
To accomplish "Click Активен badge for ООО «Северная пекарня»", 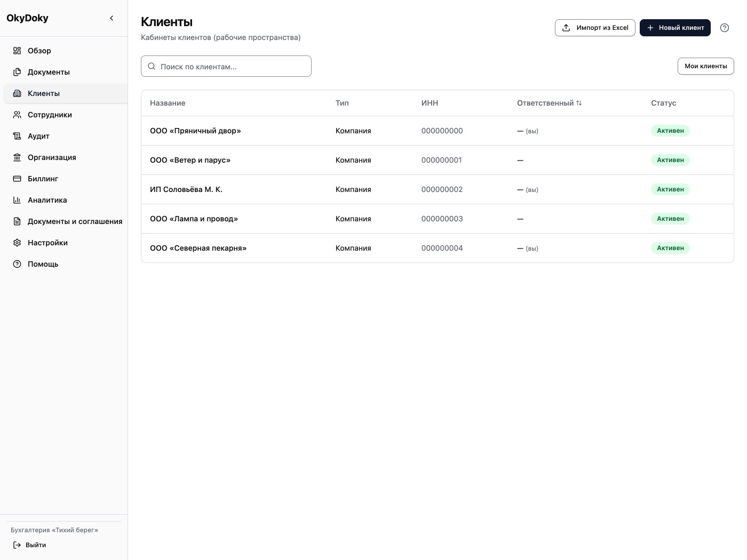I will [670, 248].
